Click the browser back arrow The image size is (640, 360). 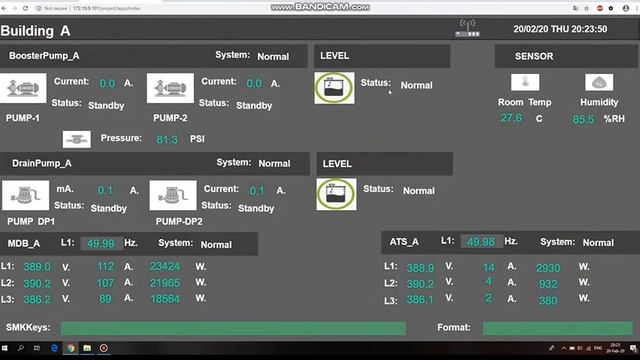click(4, 8)
